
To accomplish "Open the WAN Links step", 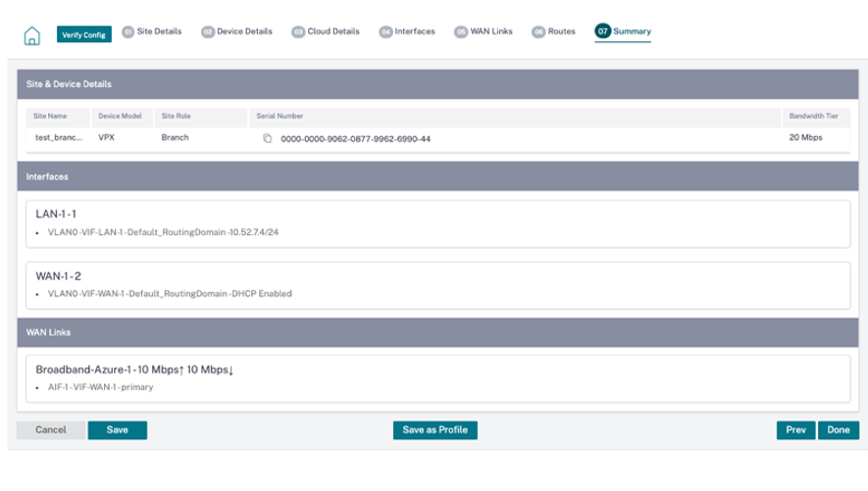I will (484, 31).
